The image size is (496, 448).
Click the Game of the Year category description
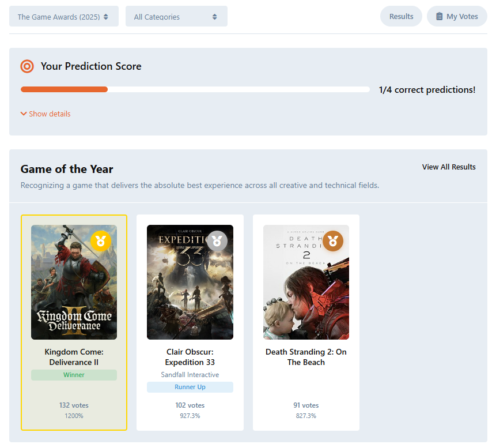point(200,185)
